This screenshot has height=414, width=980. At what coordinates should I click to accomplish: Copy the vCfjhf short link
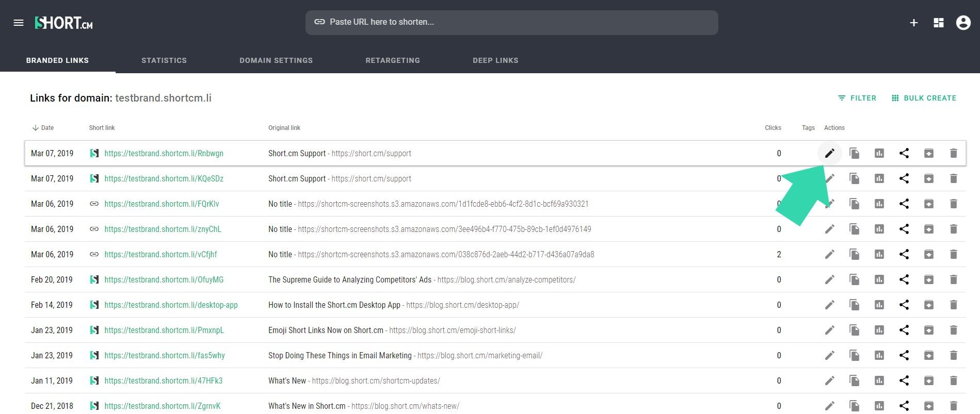point(855,254)
